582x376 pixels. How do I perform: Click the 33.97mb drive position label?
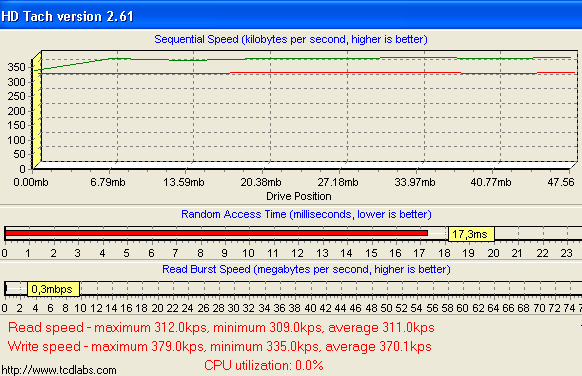[415, 182]
